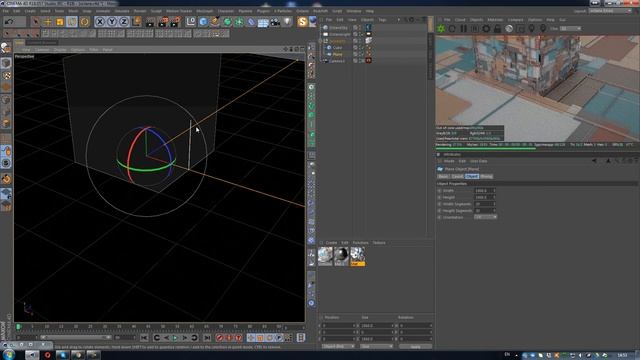Image resolution: width=640 pixels, height=360 pixels.
Task: Pause the Octane Live Viewer render
Action: (463, 29)
